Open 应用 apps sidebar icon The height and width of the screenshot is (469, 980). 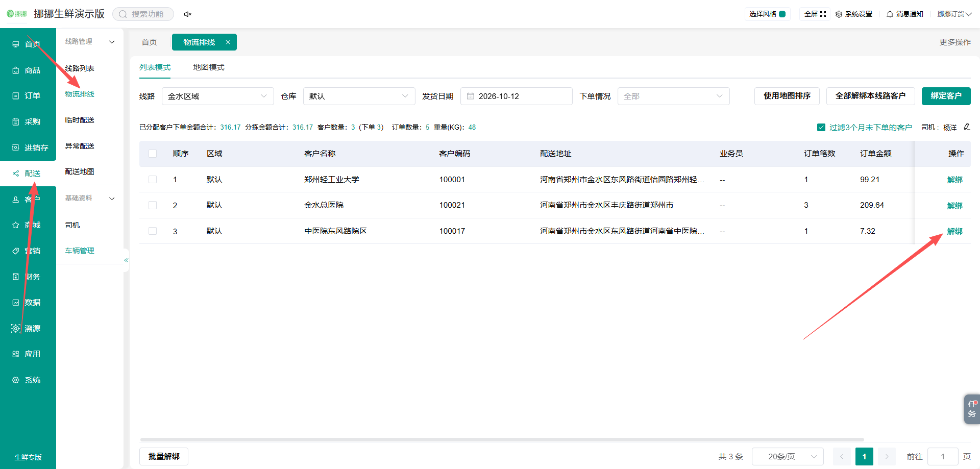16,354
